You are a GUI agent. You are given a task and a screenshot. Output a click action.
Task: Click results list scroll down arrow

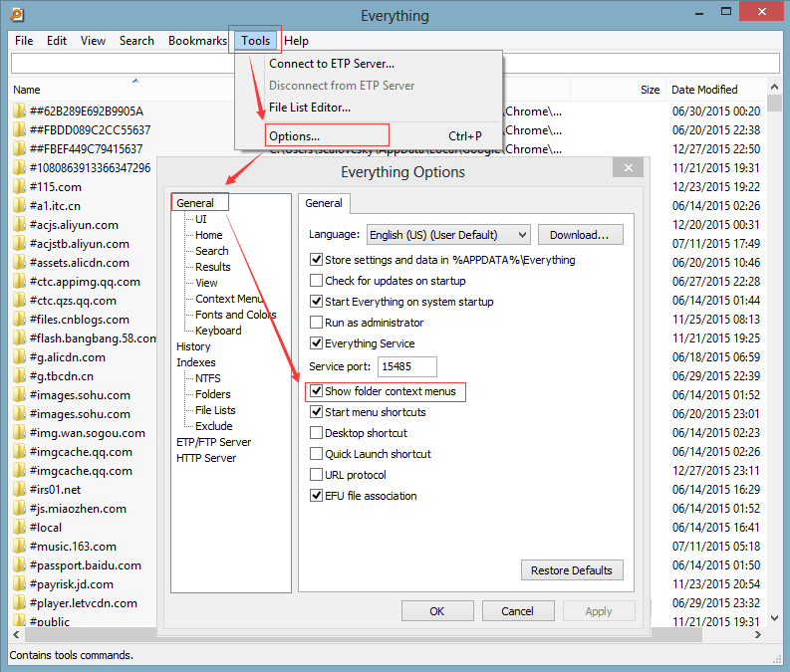[774, 617]
